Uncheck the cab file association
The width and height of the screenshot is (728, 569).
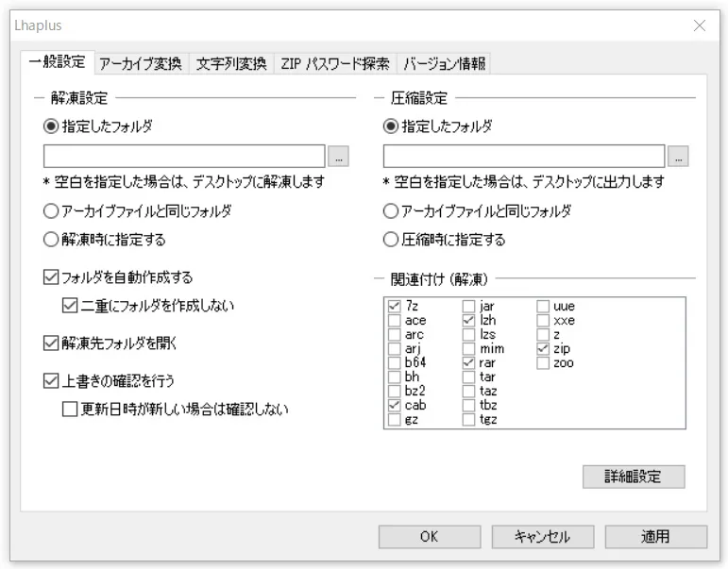pyautogui.click(x=394, y=405)
